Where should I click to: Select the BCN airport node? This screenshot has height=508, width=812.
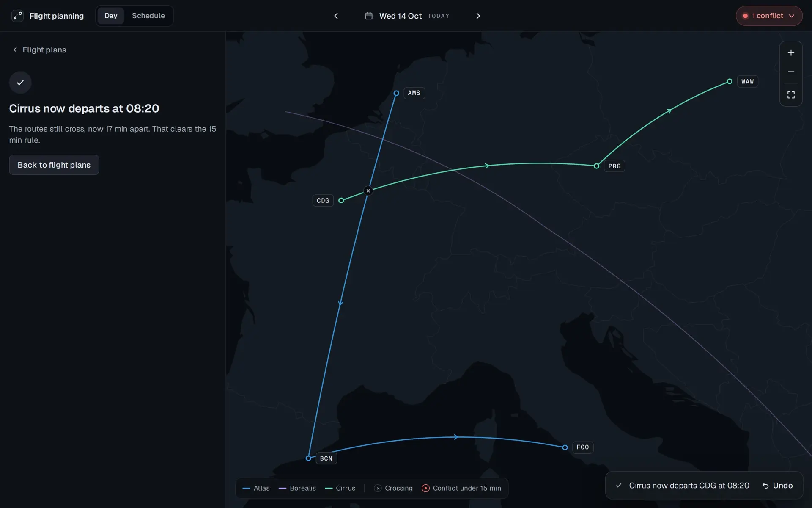click(308, 458)
